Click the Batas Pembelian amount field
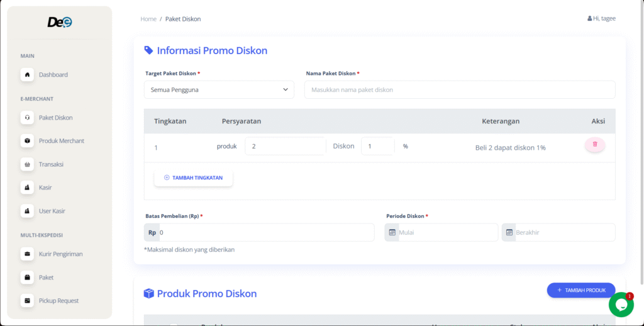The image size is (644, 326). click(x=265, y=232)
